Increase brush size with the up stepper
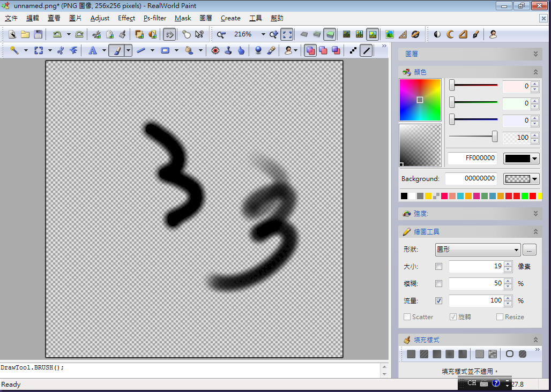This screenshot has height=392, width=551. pos(508,264)
